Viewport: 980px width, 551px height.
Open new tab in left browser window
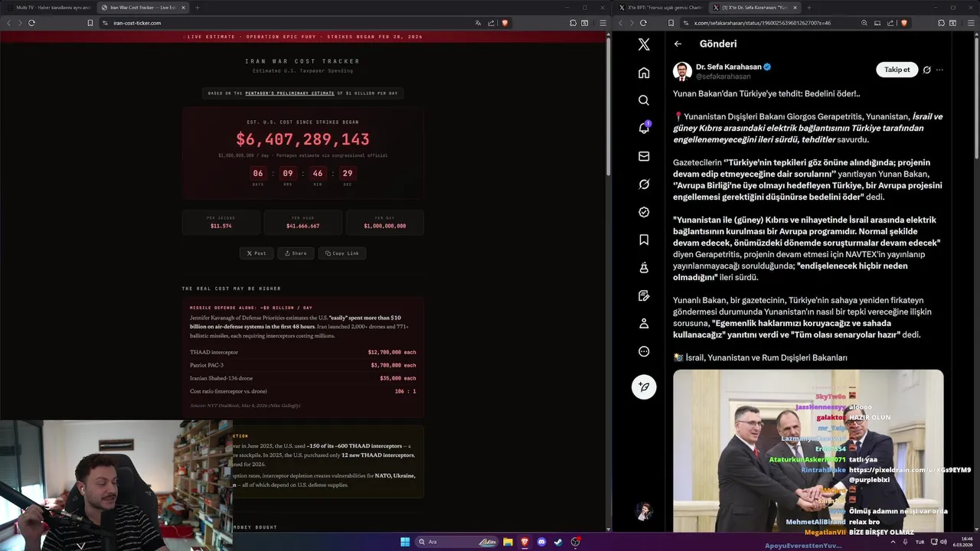click(197, 8)
